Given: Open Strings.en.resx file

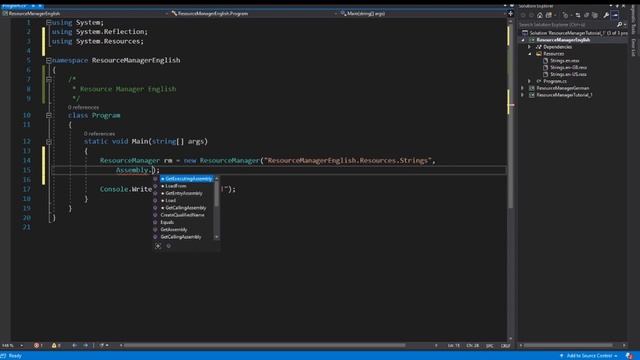Looking at the screenshot, I should pos(564,61).
